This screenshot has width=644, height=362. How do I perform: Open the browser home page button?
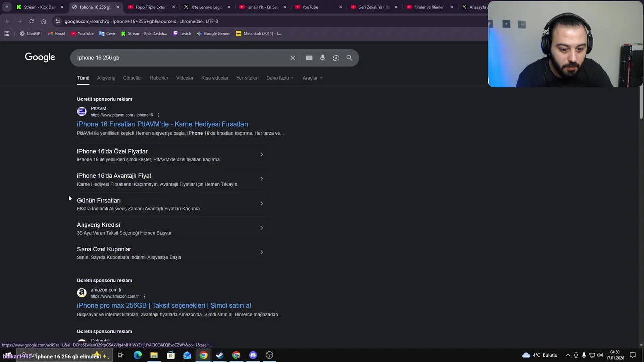[43, 21]
